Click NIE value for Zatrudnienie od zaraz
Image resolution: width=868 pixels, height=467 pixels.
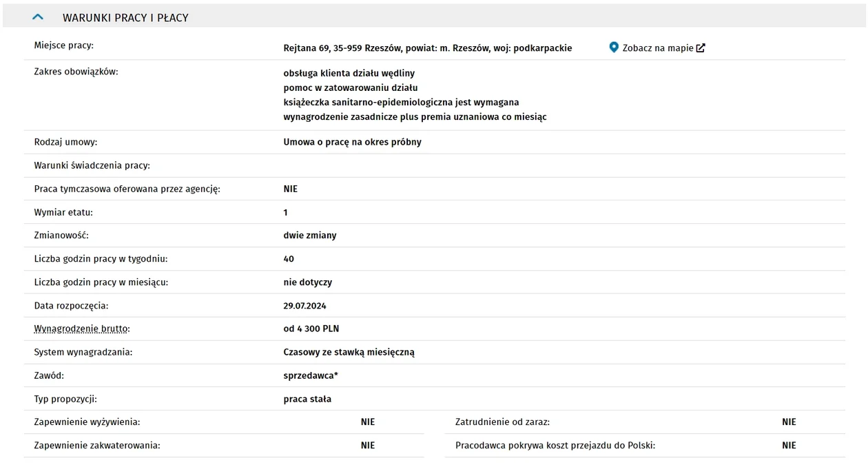click(x=789, y=422)
